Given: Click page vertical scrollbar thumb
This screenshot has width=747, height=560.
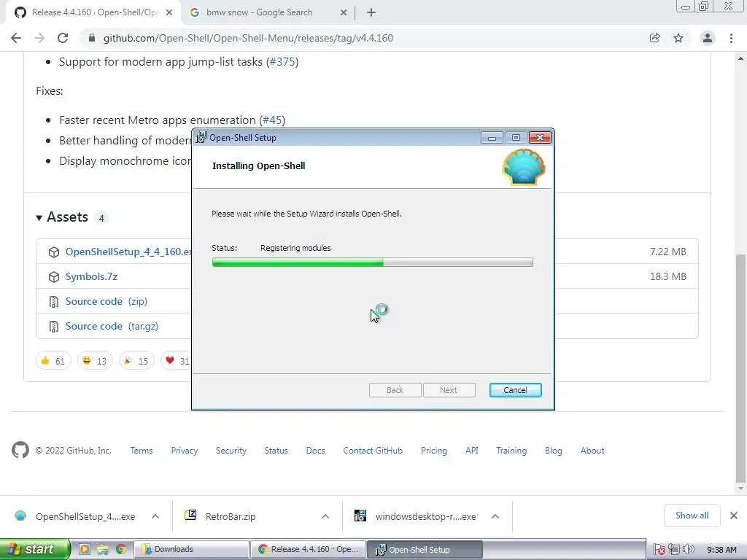Looking at the screenshot, I should pyautogui.click(x=740, y=368).
